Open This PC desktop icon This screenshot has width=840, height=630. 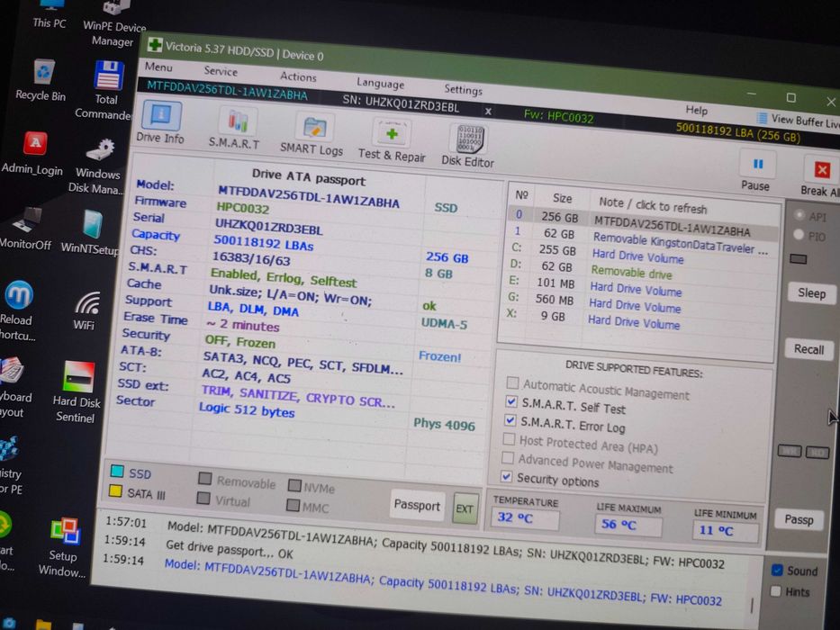point(51,6)
